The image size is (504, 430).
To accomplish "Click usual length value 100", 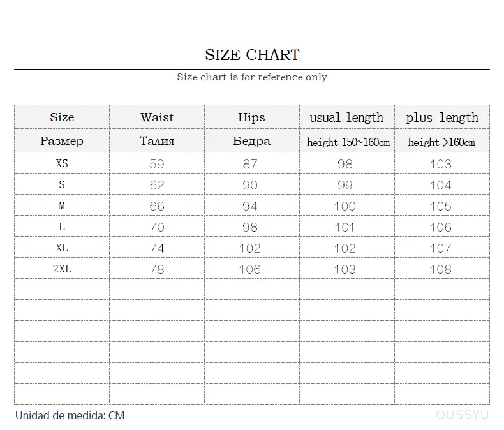I will (x=345, y=206).
